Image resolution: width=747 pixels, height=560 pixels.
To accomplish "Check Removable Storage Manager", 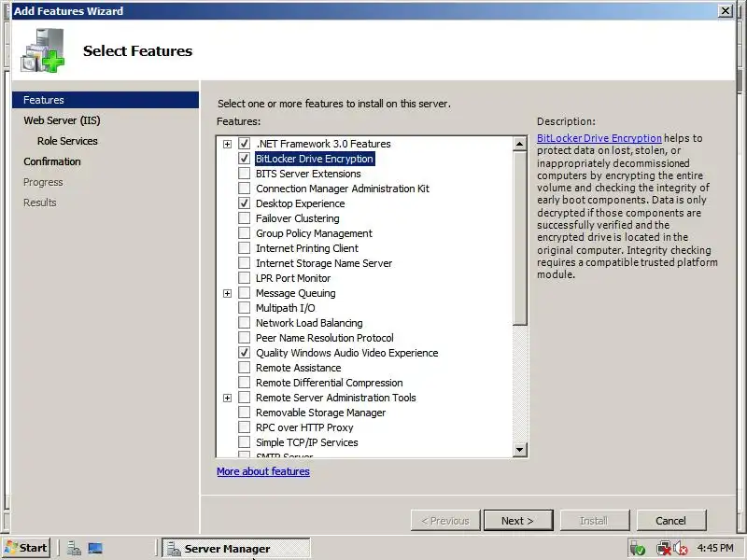I will tap(244, 413).
